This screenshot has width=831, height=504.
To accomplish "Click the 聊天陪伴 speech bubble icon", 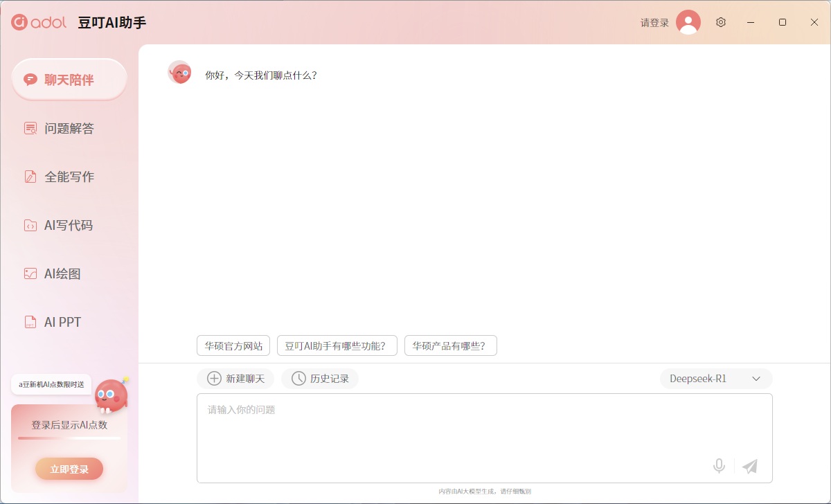I will click(x=30, y=80).
